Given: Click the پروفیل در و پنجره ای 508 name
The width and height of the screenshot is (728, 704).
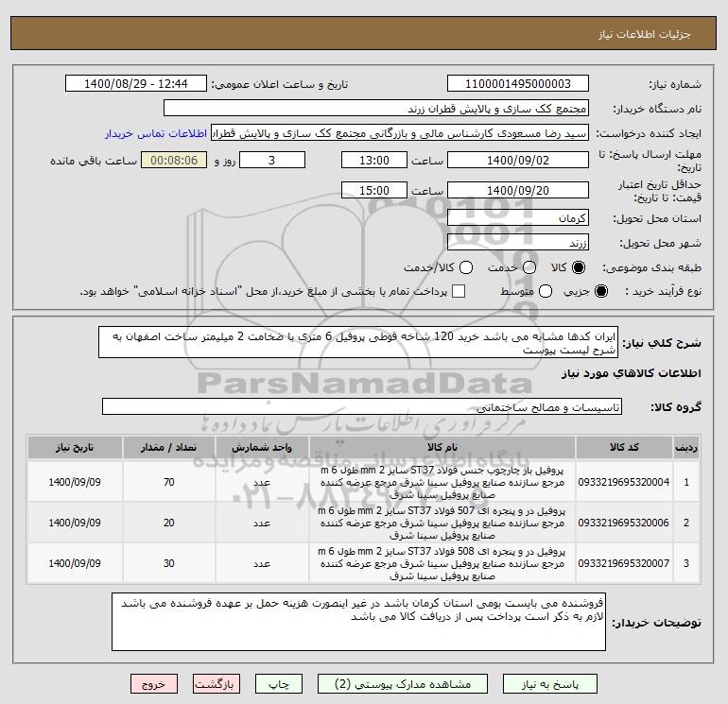Looking at the screenshot, I should [442, 563].
